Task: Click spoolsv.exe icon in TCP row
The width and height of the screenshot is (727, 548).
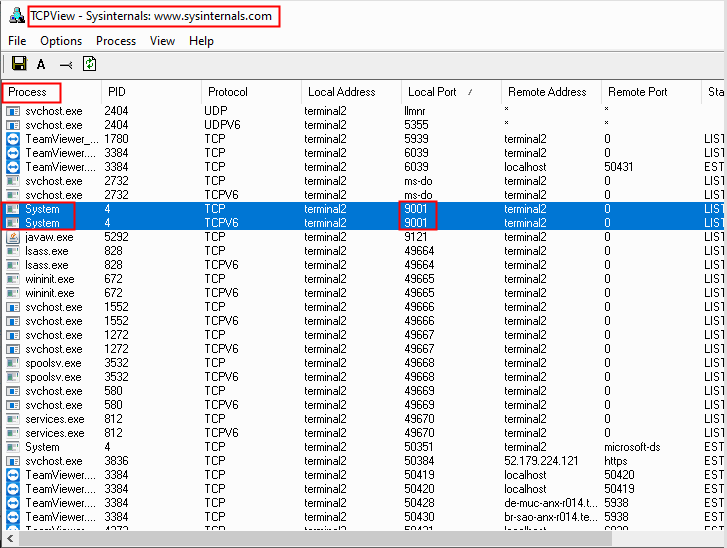Action: [x=13, y=363]
